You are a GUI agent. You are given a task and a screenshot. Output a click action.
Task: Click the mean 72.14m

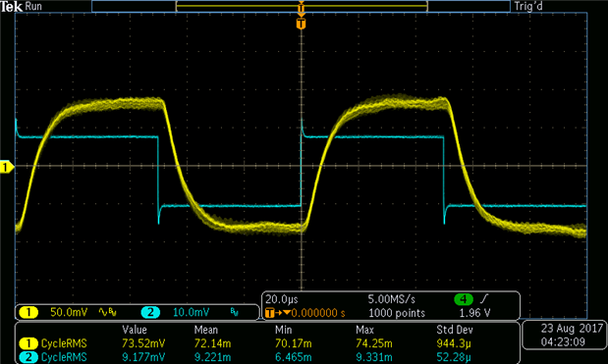pos(212,343)
